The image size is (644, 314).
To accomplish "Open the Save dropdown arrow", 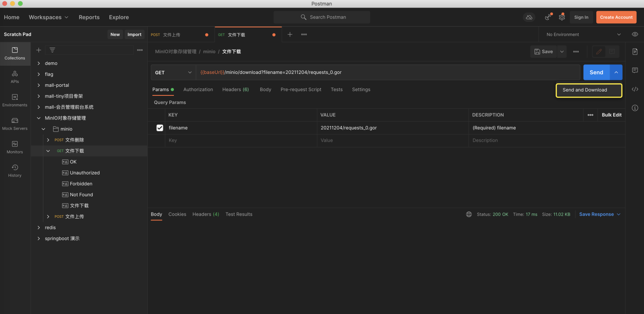I will [x=562, y=52].
